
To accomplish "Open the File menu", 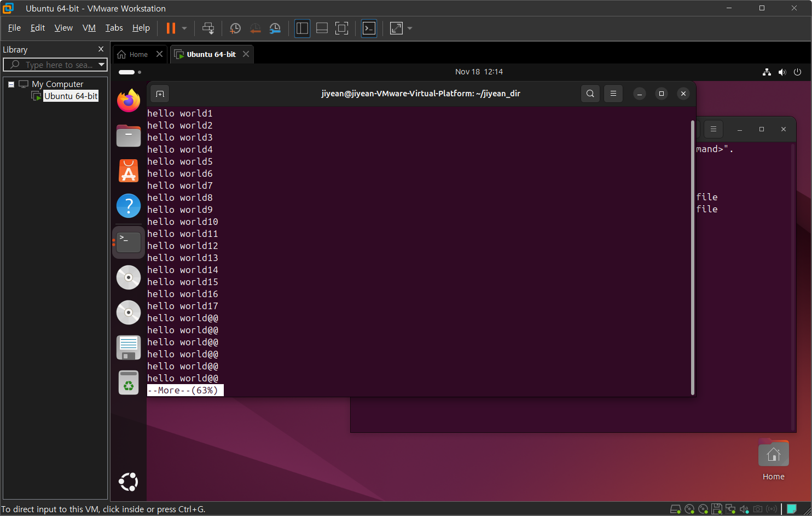I will (x=14, y=28).
